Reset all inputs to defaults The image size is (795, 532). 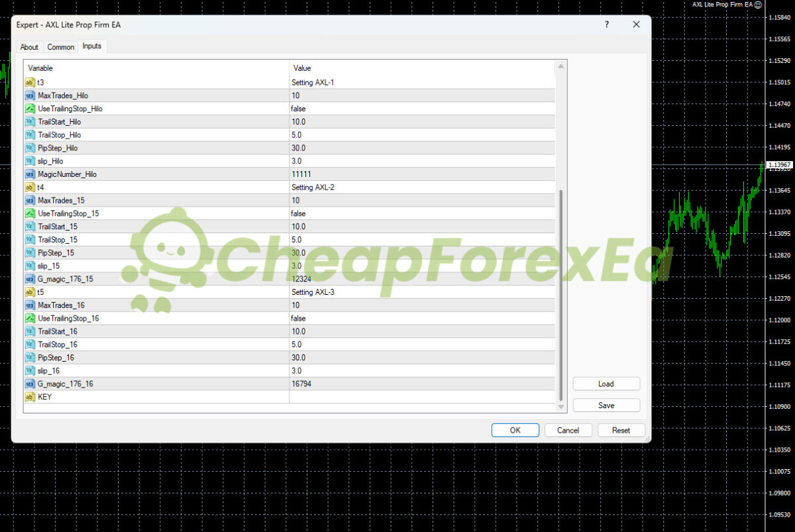tap(621, 430)
